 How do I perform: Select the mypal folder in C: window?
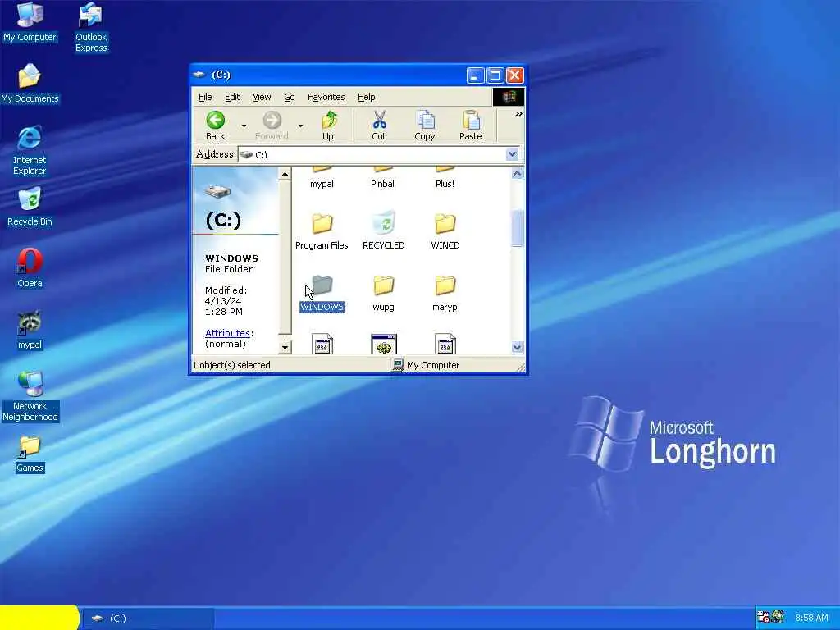tap(322, 178)
